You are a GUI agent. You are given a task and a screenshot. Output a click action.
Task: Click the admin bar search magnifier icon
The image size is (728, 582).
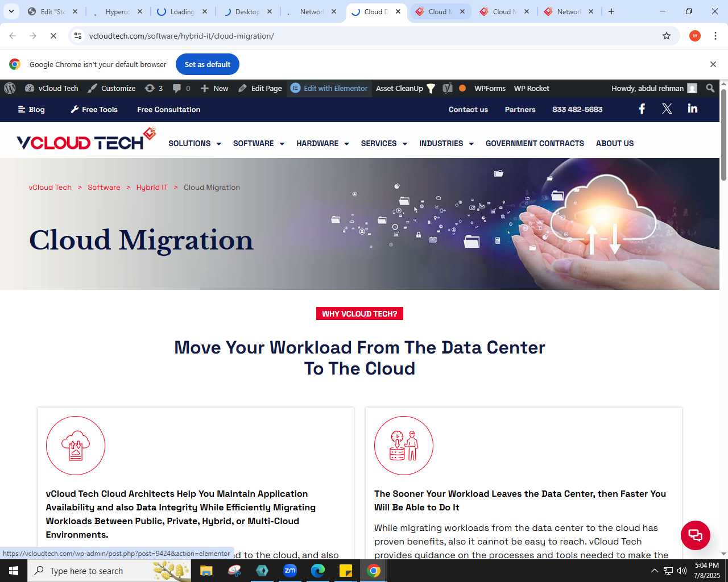click(710, 88)
